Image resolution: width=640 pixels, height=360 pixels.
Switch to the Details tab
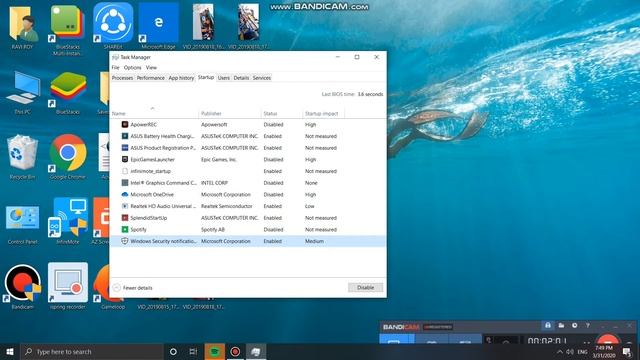(x=241, y=78)
